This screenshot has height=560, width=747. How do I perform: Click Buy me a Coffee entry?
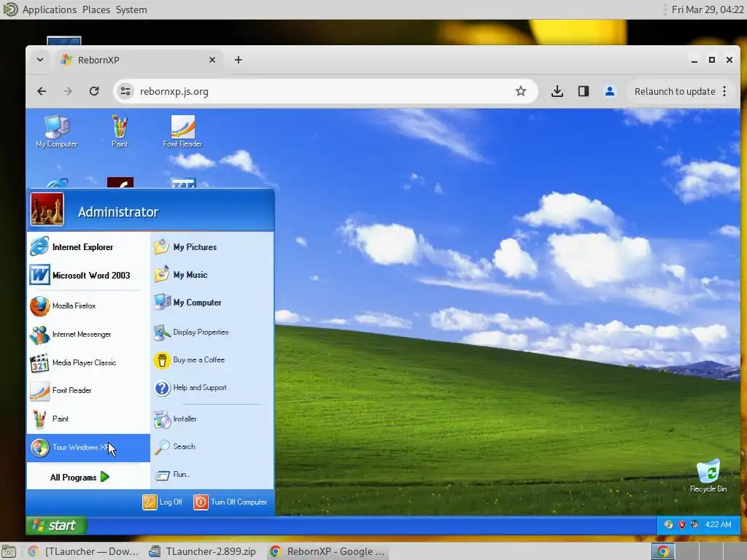212,360
